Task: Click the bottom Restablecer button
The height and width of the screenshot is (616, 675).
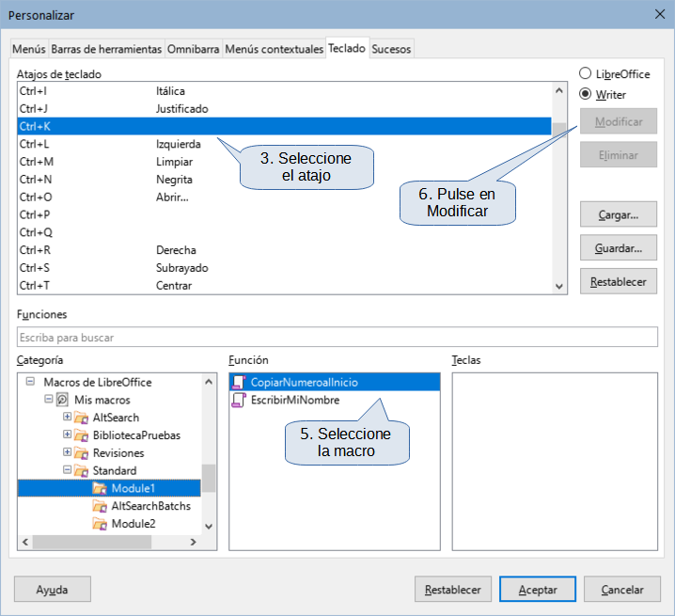Action: pos(453,590)
